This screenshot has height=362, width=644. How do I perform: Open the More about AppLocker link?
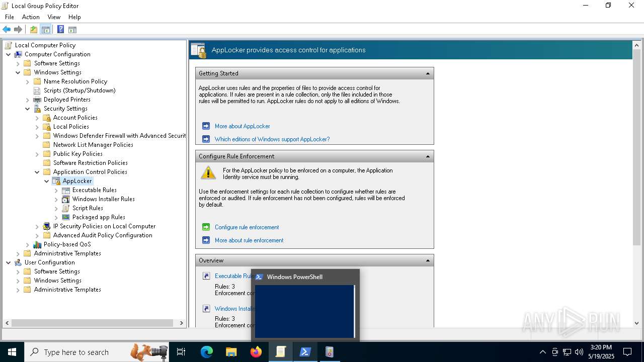click(x=243, y=126)
